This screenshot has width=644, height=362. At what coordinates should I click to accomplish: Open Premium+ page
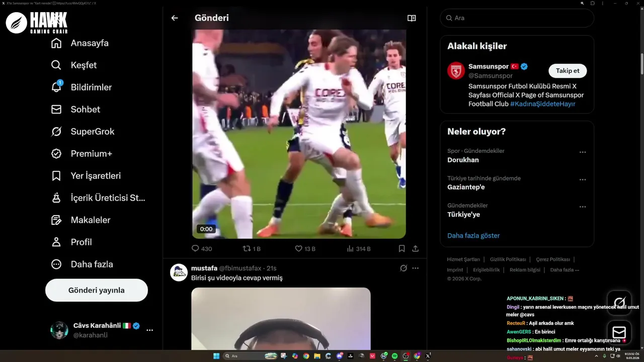pyautogui.click(x=82, y=154)
